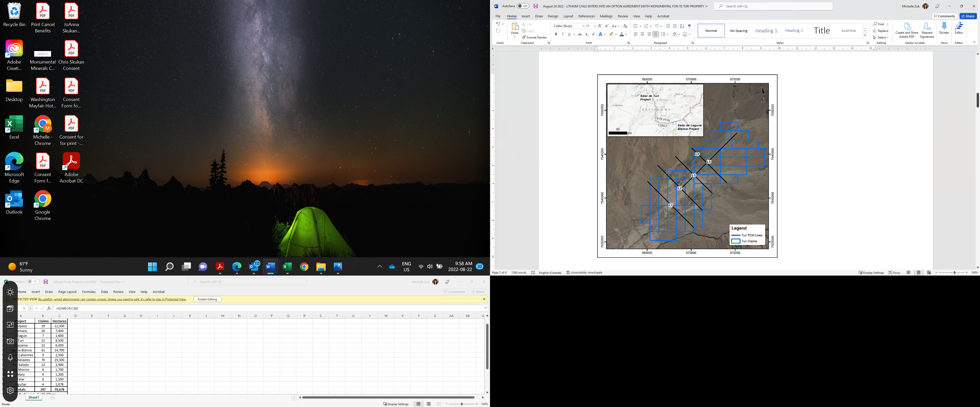This screenshot has width=980, height=407.
Task: Expand the Find dropdown arrow
Action: point(888,24)
